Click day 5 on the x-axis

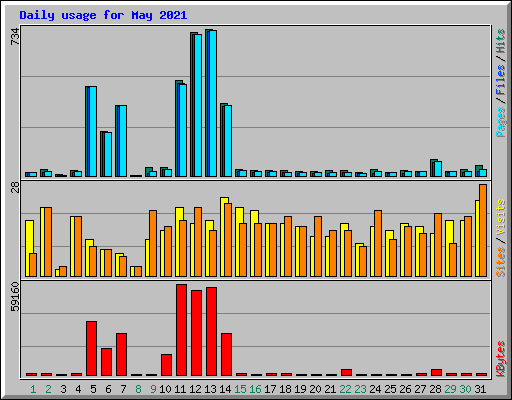93,389
